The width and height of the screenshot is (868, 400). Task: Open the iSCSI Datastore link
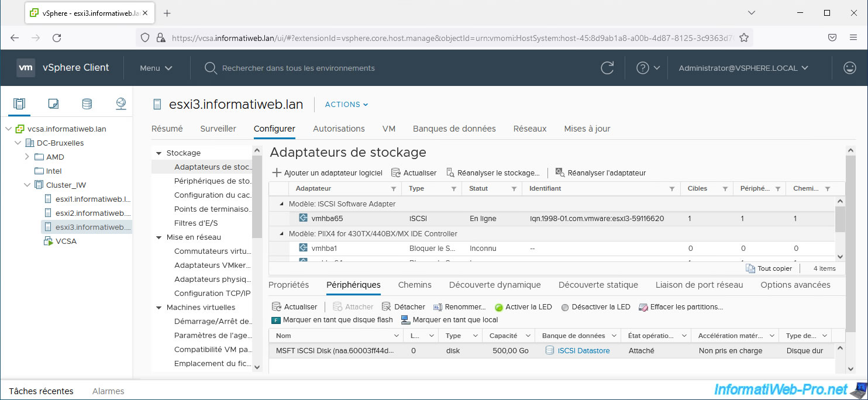coord(583,351)
